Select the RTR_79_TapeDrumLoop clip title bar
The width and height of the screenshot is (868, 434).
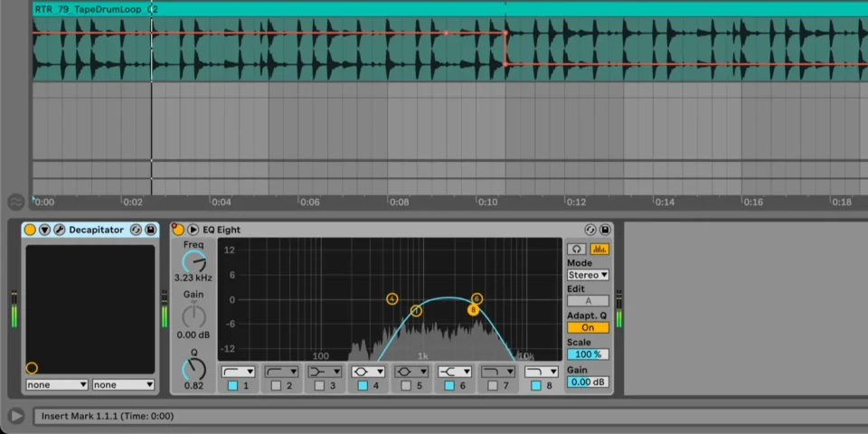tap(271, 8)
